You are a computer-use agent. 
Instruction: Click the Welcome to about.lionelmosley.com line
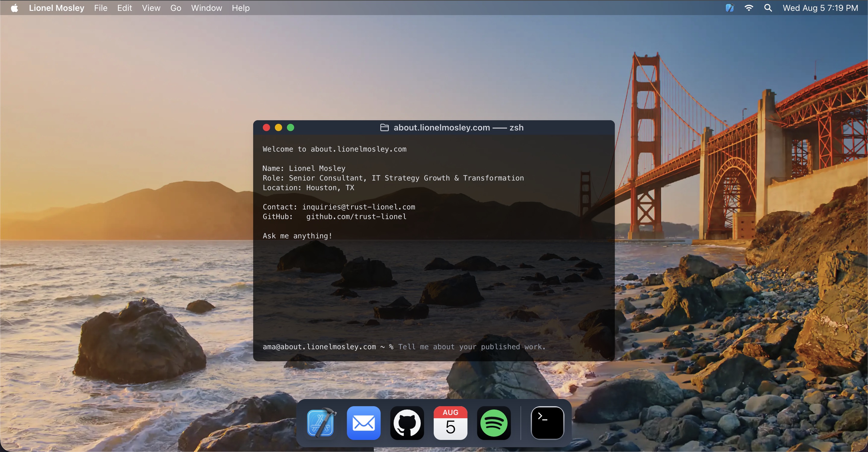[335, 149]
